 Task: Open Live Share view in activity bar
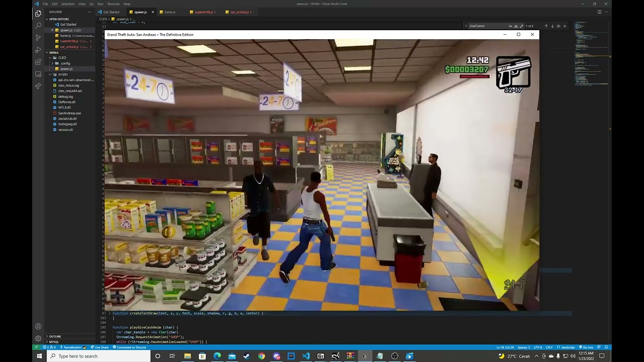[38, 86]
